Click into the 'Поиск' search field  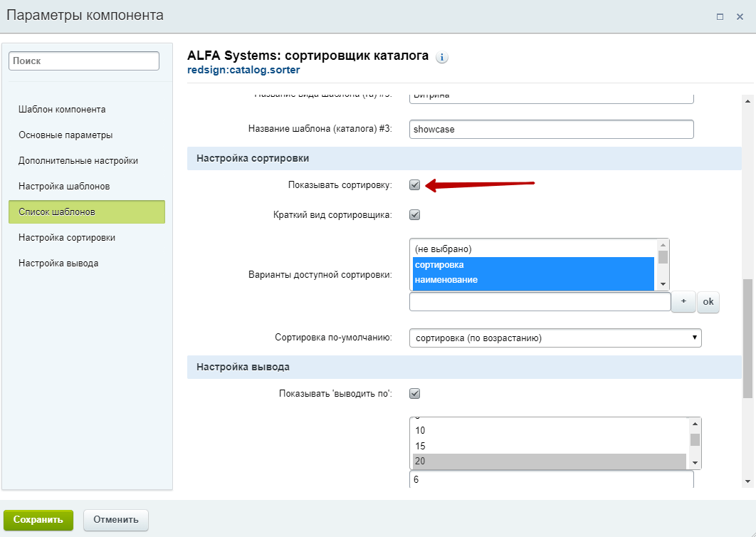coord(84,61)
